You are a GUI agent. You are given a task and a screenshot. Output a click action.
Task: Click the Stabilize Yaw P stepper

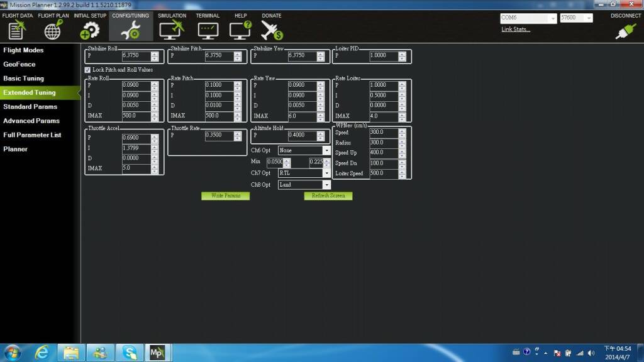[x=320, y=56]
